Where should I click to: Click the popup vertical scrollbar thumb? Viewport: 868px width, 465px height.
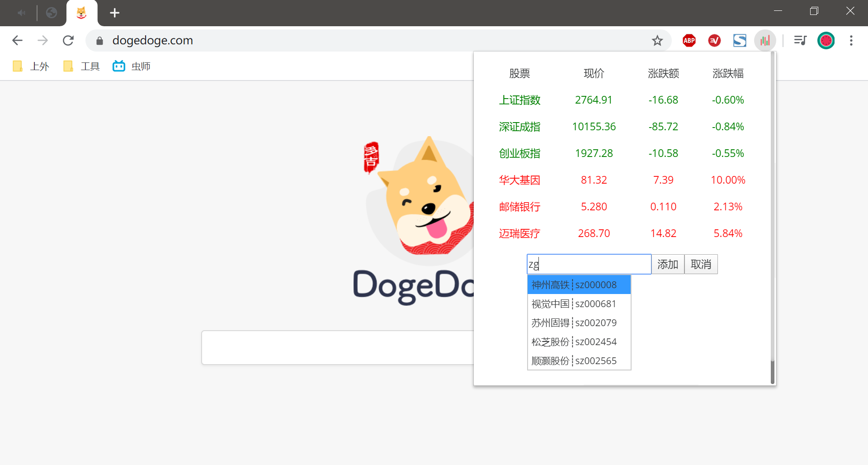coord(773,372)
